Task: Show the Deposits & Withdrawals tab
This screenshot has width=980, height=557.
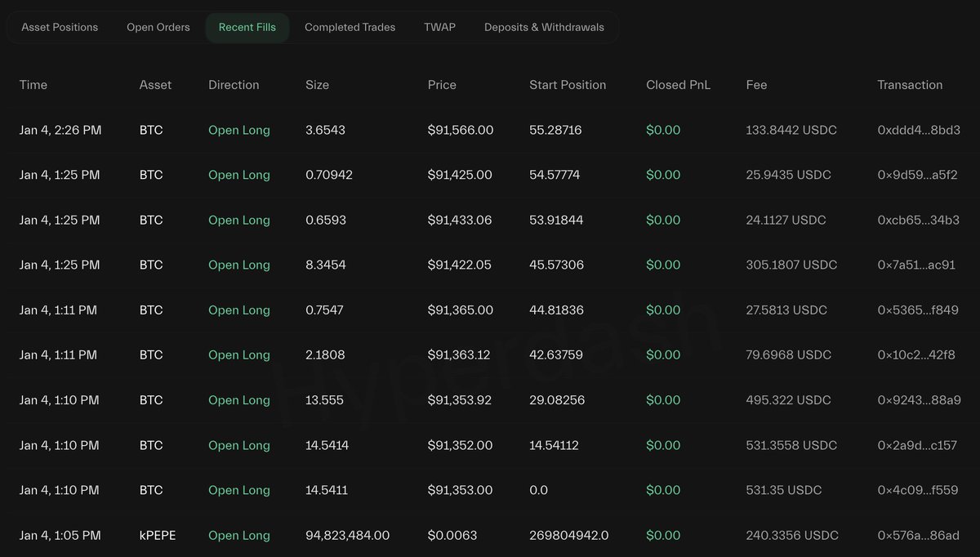Action: click(x=544, y=27)
